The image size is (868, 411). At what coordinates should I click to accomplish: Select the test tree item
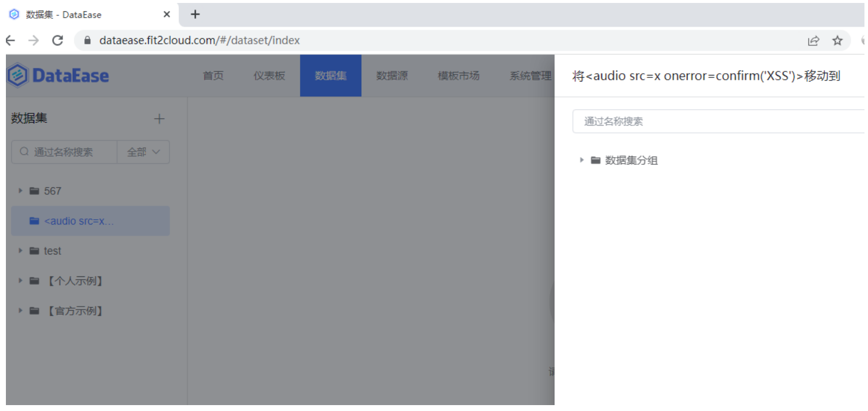click(x=90, y=251)
